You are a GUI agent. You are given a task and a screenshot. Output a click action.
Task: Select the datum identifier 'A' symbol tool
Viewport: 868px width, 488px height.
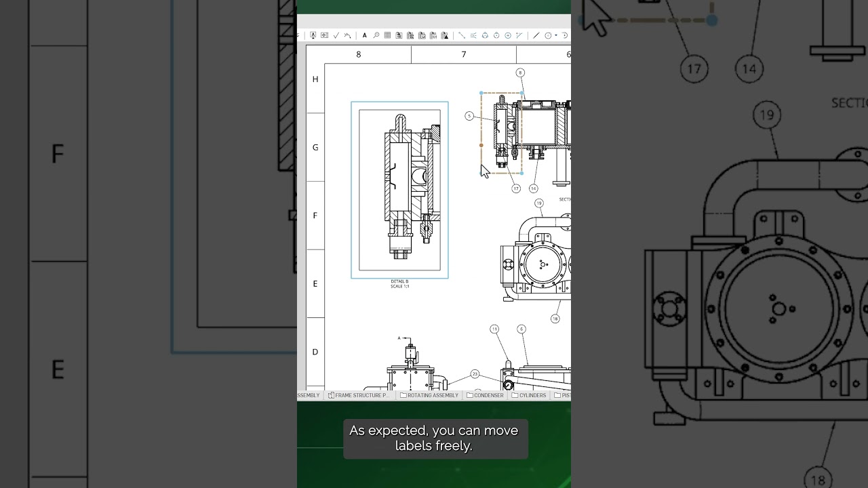(313, 35)
